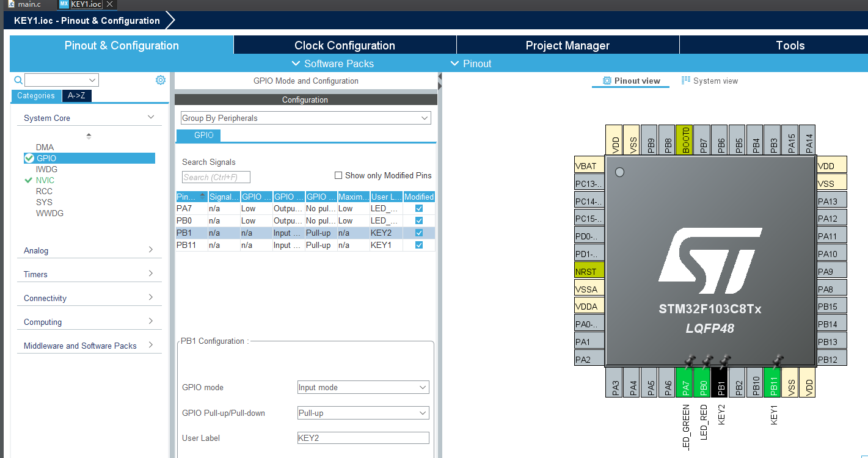
Task: Select NVIC in System Core list
Action: 45,180
